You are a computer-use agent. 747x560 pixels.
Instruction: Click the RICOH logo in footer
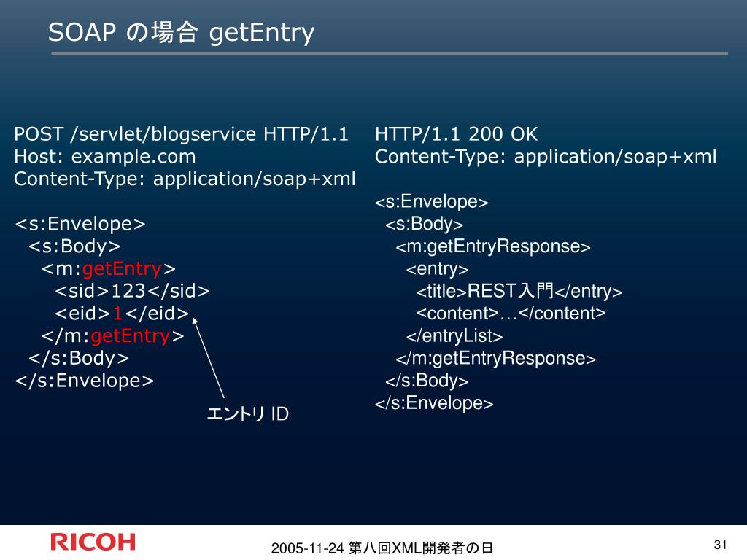[93, 542]
